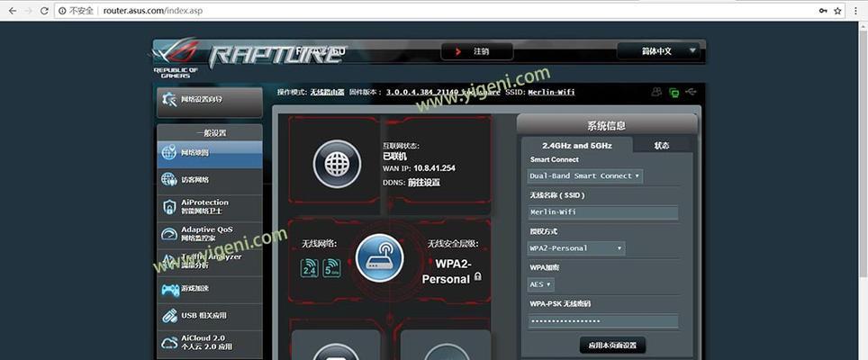The image size is (868, 360).
Task: Click the Adaptive QoS gauge icon
Action: (x=169, y=234)
